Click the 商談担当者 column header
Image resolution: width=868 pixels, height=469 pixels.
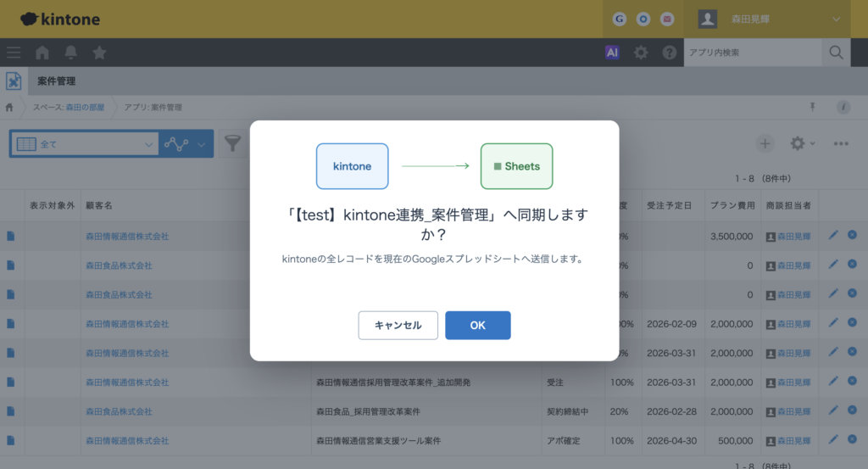coord(788,205)
